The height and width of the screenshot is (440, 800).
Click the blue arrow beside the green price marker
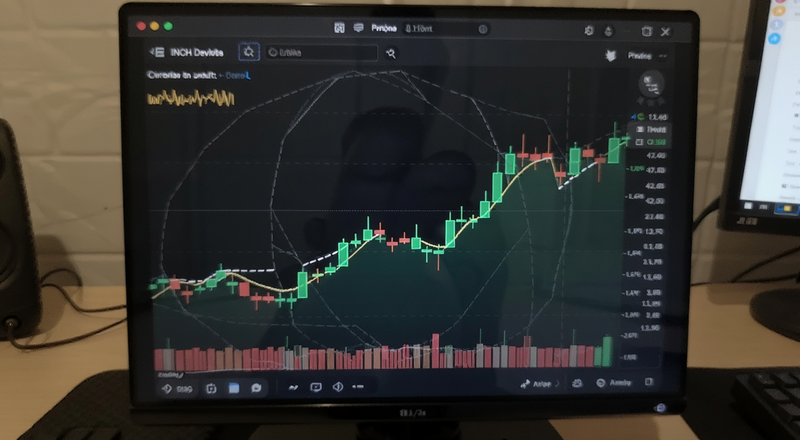click(x=633, y=117)
